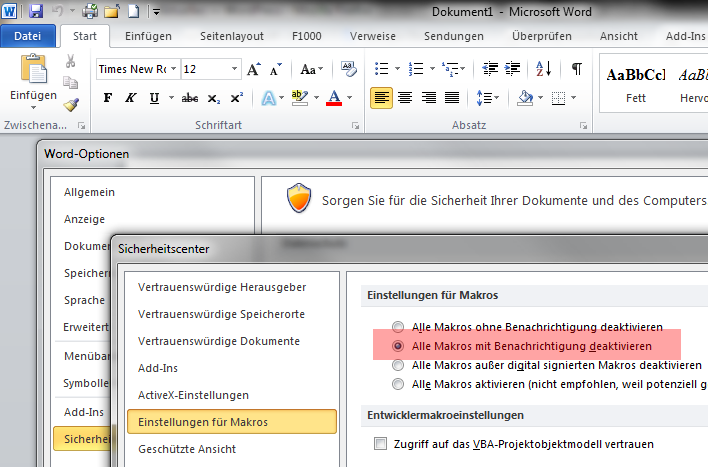
Task: Enable 'Zugriff auf das VBA-Projektobjektmodell vertrauen'
Action: coord(380,443)
